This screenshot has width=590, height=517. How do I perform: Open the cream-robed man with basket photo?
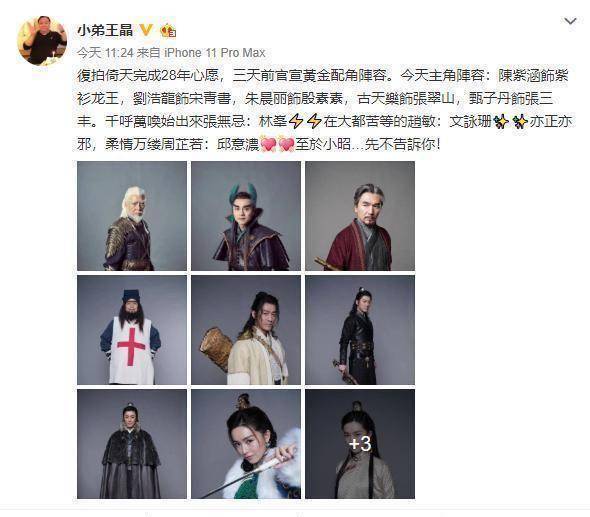[x=246, y=330]
